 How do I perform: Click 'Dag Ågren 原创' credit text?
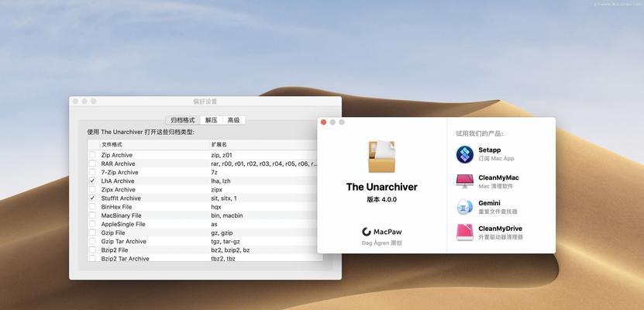tap(381, 243)
